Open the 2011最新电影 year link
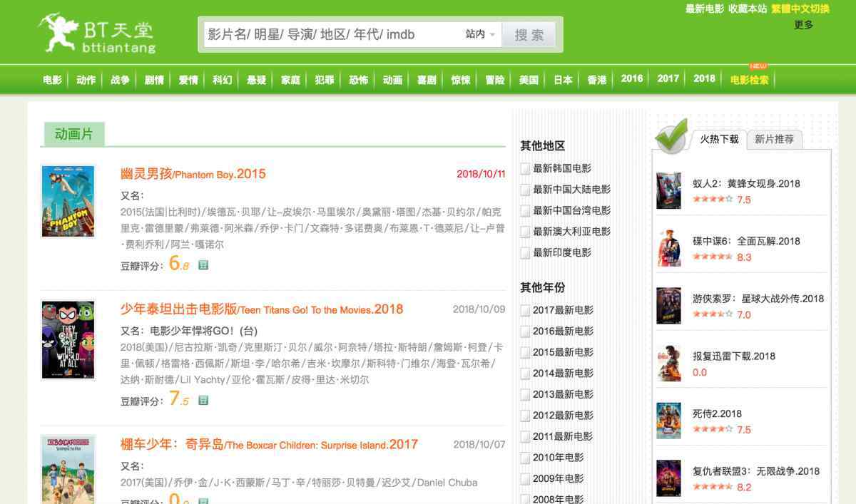The height and width of the screenshot is (504, 856). coord(563,436)
